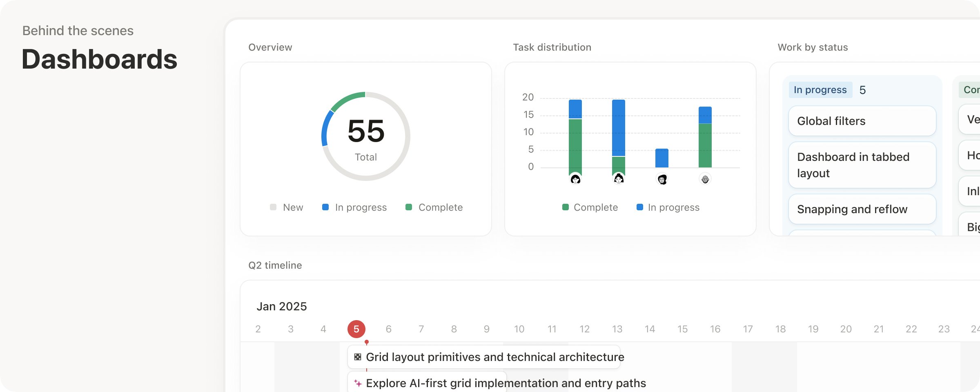Click day 23 in the timeline header
The height and width of the screenshot is (392, 980).
[944, 329]
